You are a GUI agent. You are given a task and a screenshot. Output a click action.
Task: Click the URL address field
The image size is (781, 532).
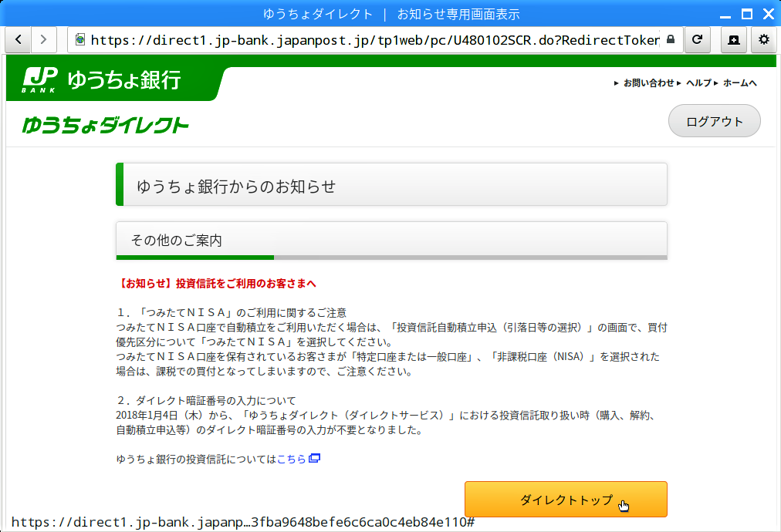click(x=375, y=39)
